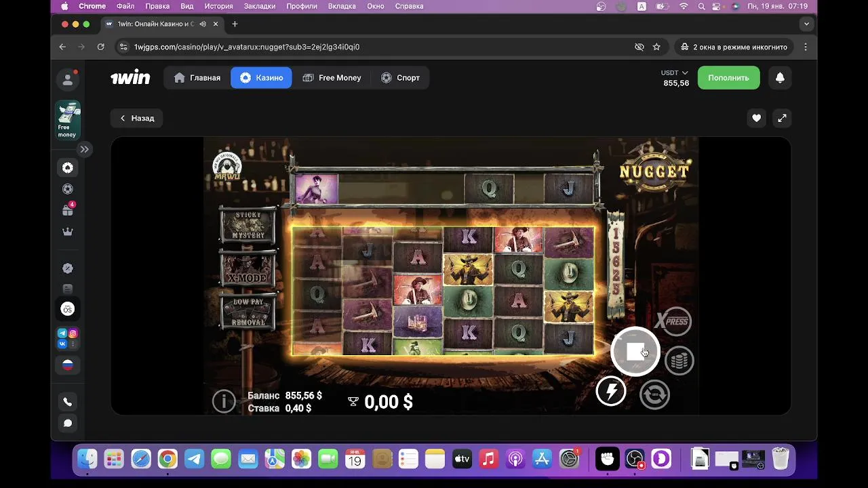Image resolution: width=868 pixels, height=488 pixels.
Task: Open the История menu
Action: point(218,6)
